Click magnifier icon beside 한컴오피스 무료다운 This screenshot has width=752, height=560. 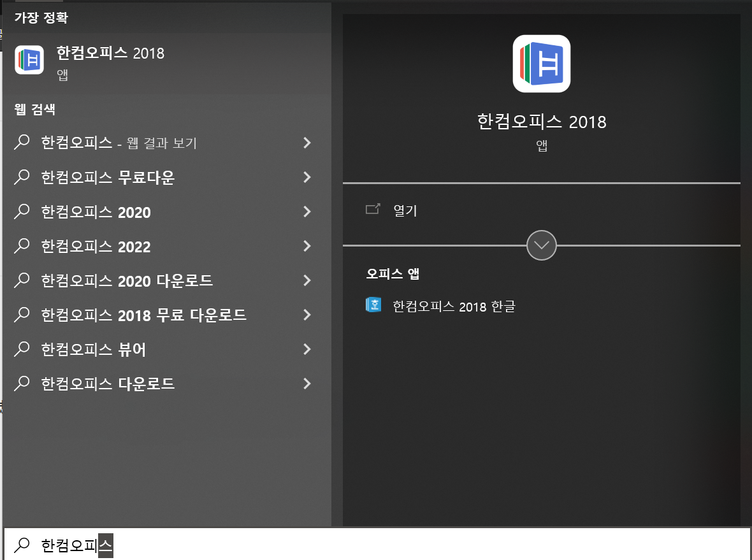pyautogui.click(x=22, y=177)
